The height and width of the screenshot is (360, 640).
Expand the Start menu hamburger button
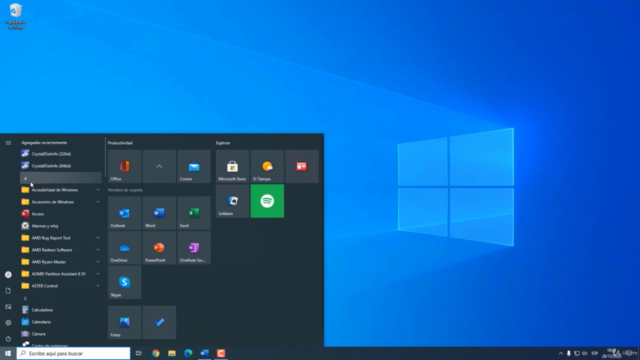coord(8,143)
